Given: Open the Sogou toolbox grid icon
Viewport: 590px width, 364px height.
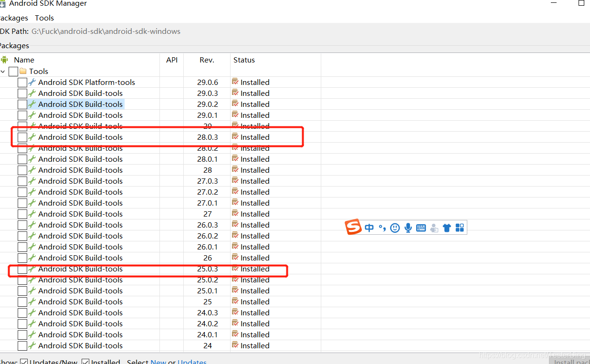Looking at the screenshot, I should [x=460, y=228].
